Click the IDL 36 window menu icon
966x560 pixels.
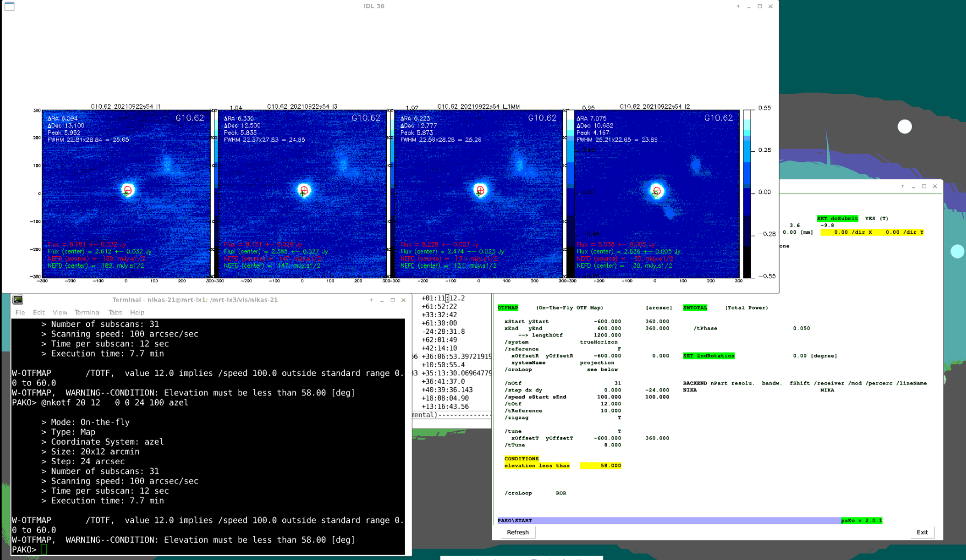pos(10,6)
